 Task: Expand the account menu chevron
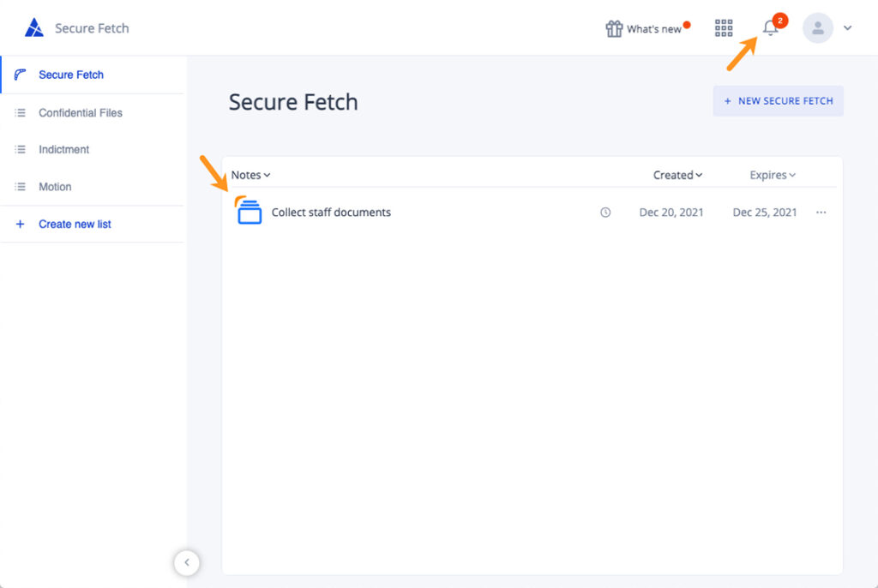click(848, 28)
